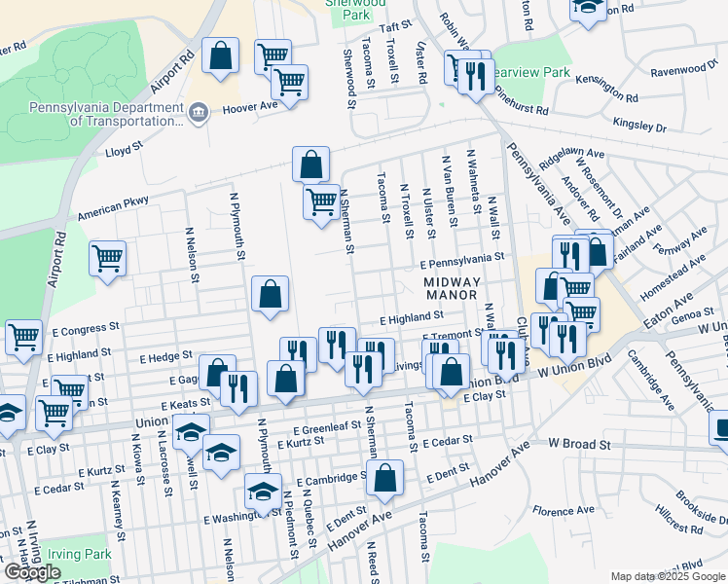728x584 pixels.
Task: Click the shopping cart marker above E Clay St on the left
Action: pos(54,416)
